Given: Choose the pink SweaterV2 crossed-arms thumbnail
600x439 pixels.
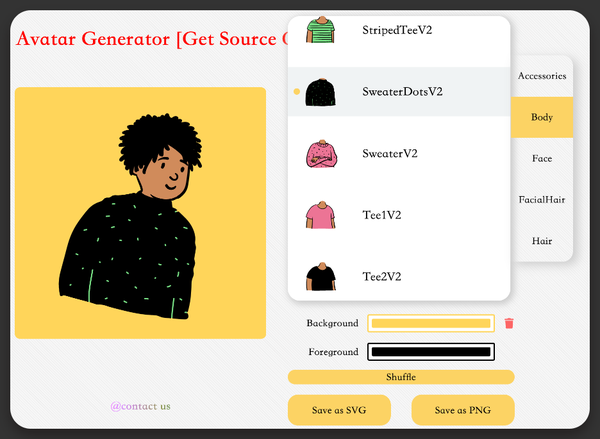Looking at the screenshot, I should pyautogui.click(x=322, y=153).
